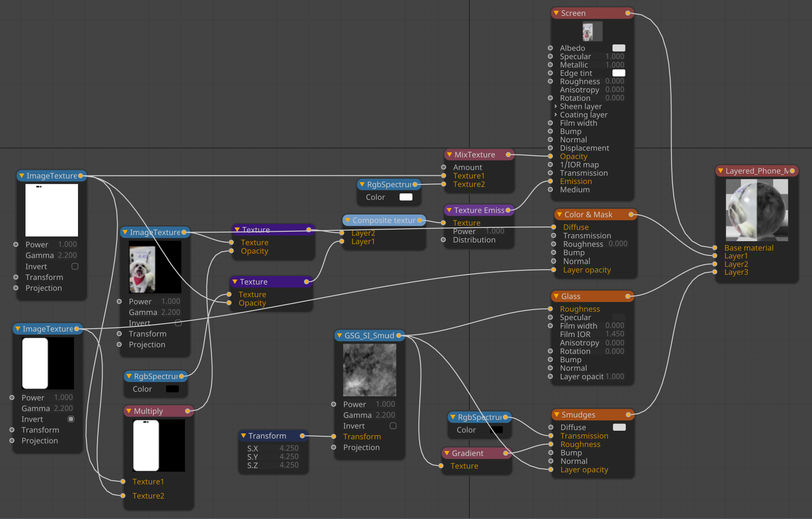Click the Gradient node's Texture input pin
812x519 pixels.
click(441, 466)
